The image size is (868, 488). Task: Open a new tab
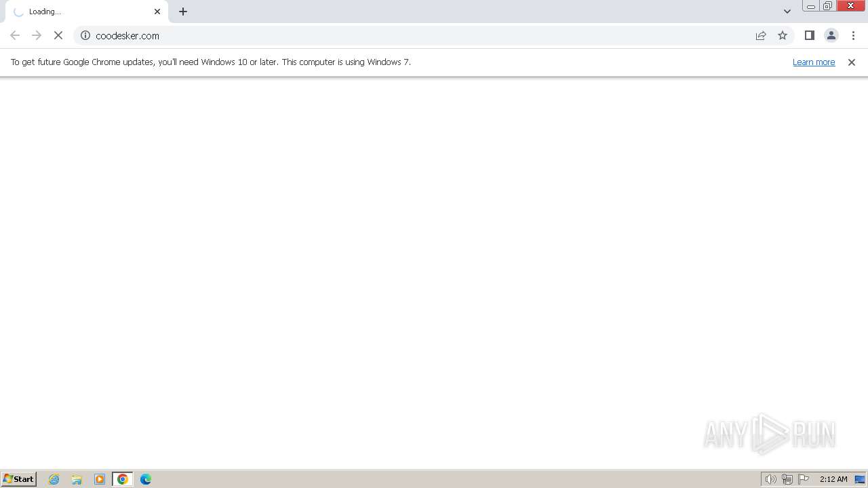coord(183,12)
